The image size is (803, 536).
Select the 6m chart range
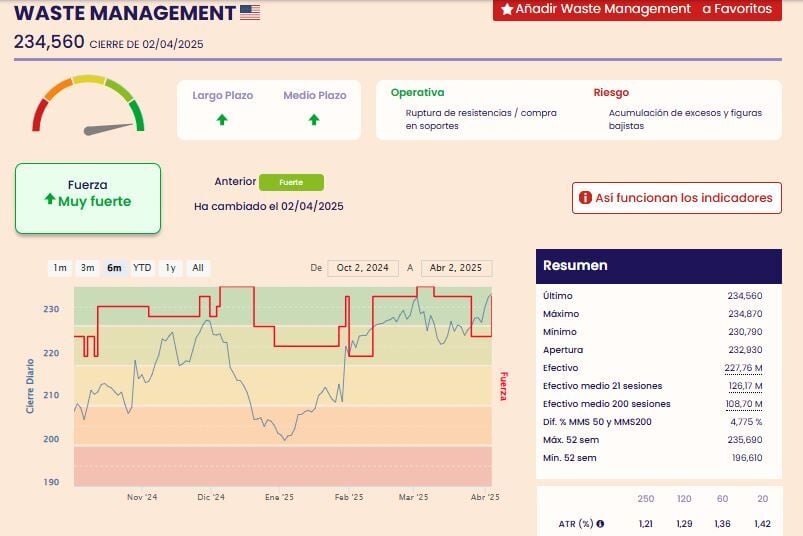pyautogui.click(x=114, y=268)
